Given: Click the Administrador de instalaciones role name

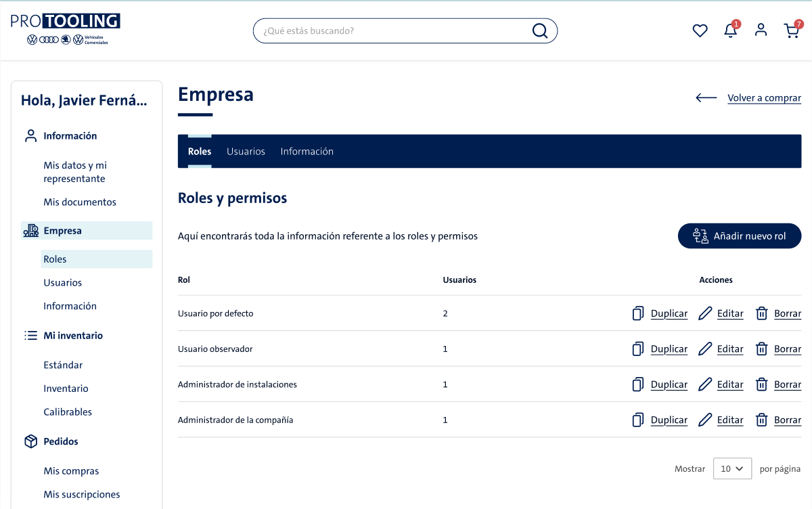Looking at the screenshot, I should point(238,384).
